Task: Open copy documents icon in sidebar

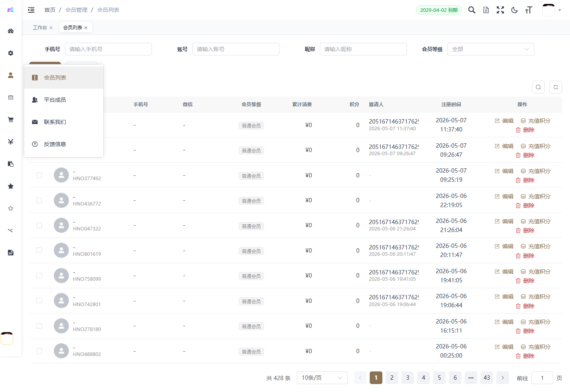Action: pyautogui.click(x=11, y=164)
